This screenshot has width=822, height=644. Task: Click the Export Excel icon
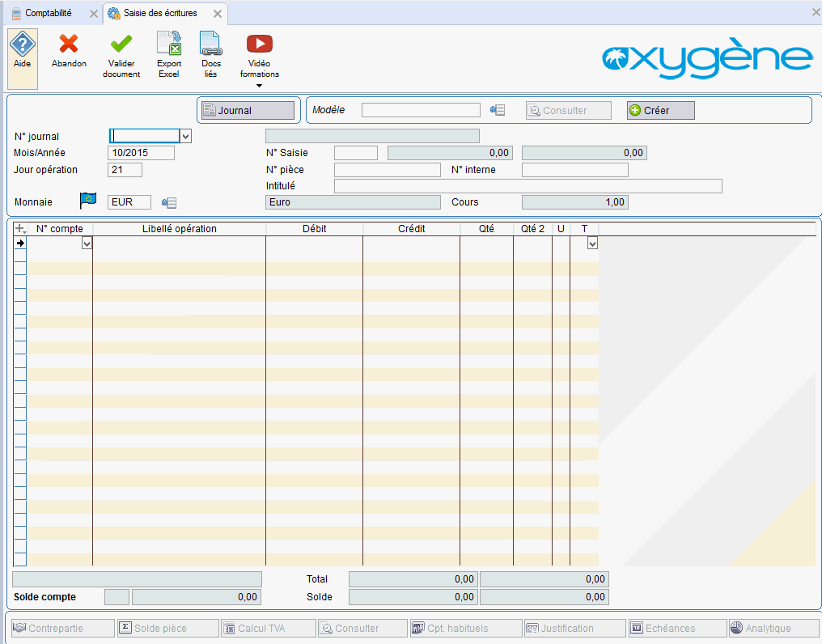(x=169, y=44)
